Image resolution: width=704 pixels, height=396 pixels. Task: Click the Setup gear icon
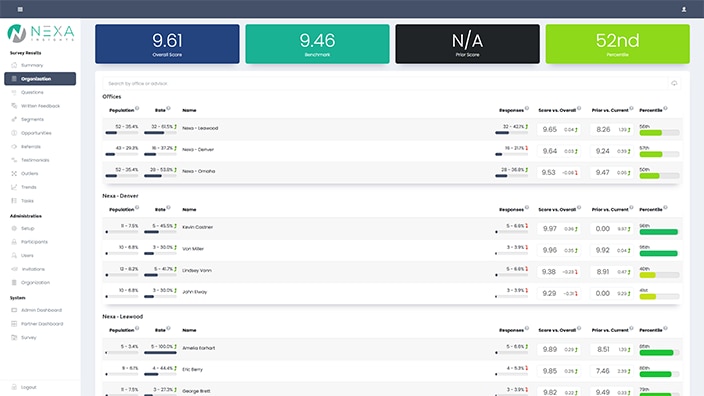(x=14, y=228)
